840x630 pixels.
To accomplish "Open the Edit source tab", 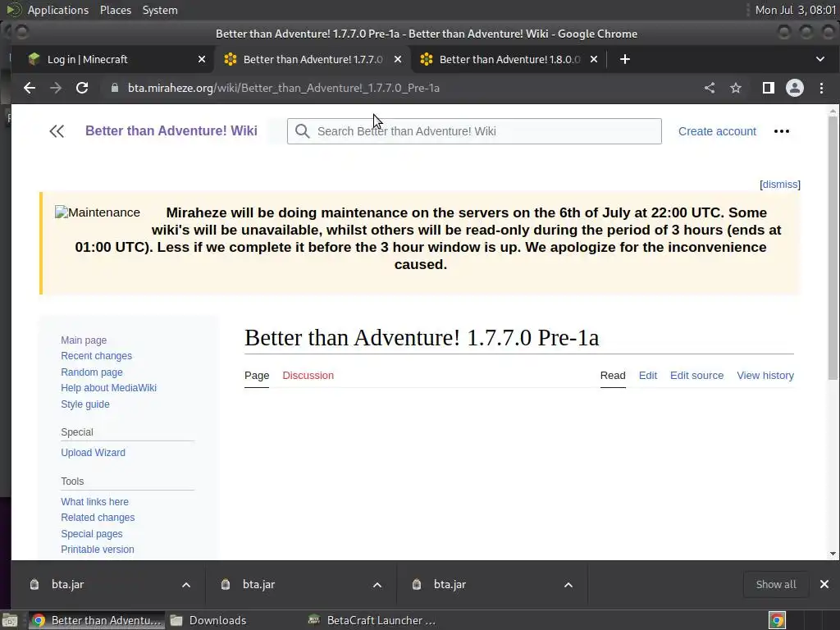I will (696, 376).
